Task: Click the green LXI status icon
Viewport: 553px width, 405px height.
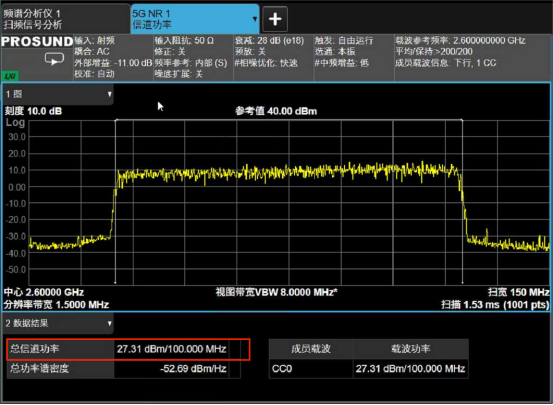Action: (10, 76)
